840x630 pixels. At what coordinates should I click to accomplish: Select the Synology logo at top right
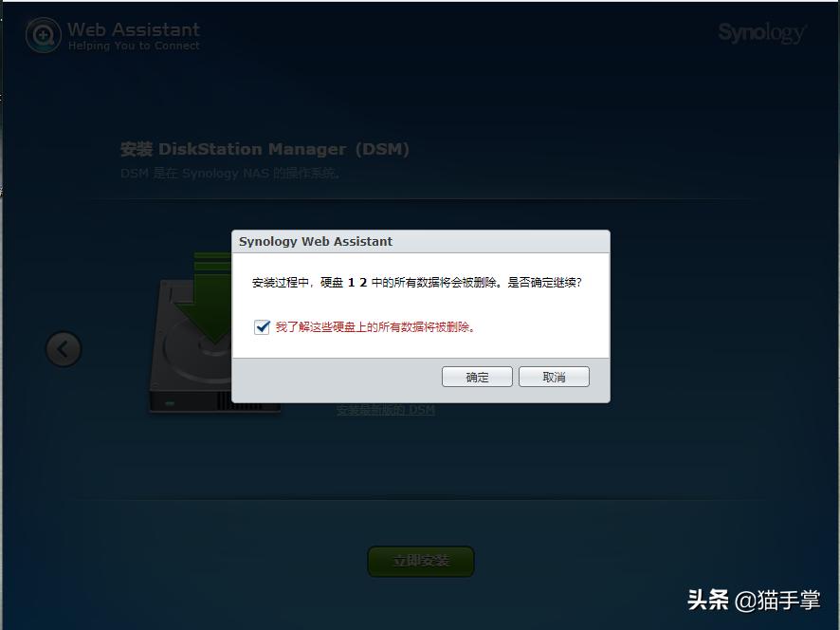point(762,31)
